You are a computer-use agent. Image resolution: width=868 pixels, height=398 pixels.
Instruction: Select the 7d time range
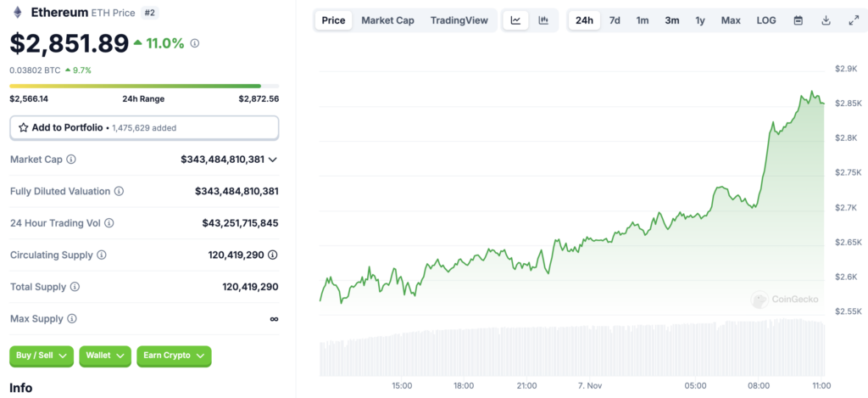(x=615, y=20)
